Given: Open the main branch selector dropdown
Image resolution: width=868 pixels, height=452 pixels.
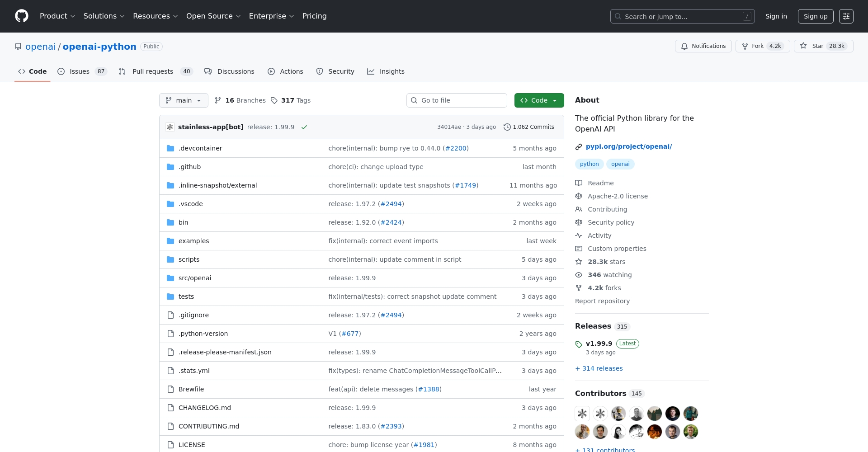Looking at the screenshot, I should (x=184, y=100).
